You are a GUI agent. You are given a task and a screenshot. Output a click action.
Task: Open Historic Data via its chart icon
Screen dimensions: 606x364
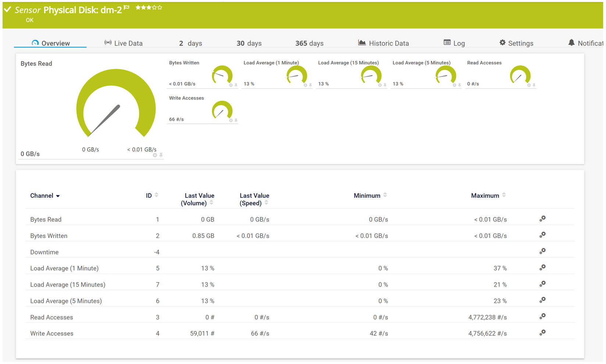(361, 43)
